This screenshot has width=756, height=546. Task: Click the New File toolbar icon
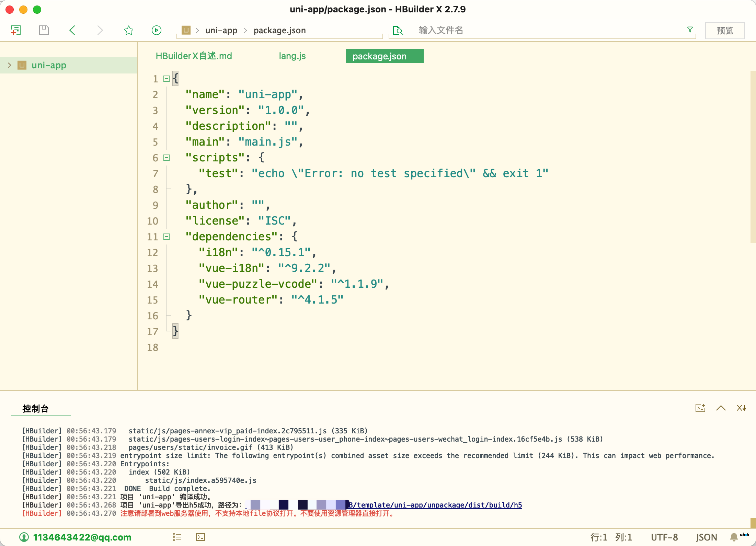16,30
